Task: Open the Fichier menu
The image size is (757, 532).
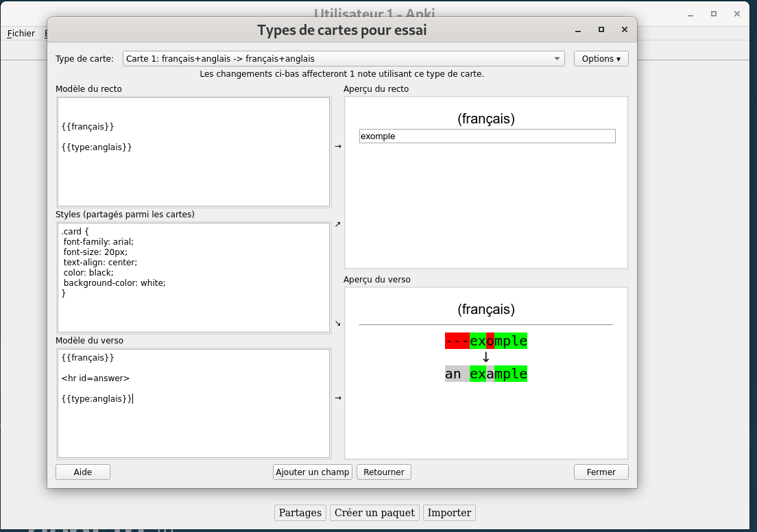Action: pyautogui.click(x=21, y=33)
